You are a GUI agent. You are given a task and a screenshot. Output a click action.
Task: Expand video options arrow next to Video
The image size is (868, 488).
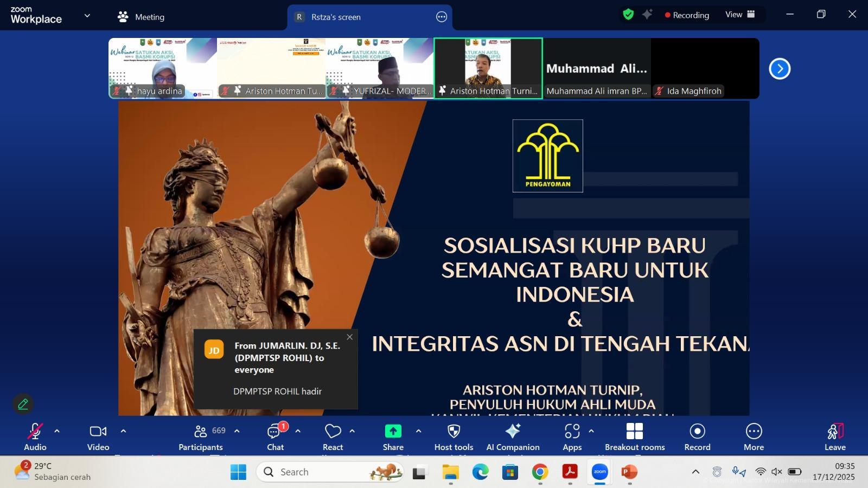pyautogui.click(x=123, y=431)
